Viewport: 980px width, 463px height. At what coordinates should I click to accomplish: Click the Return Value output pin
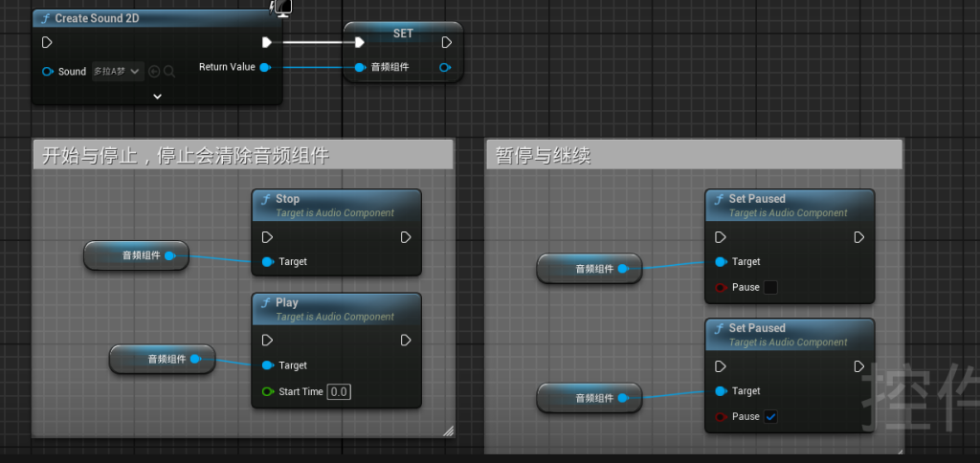coord(265,67)
